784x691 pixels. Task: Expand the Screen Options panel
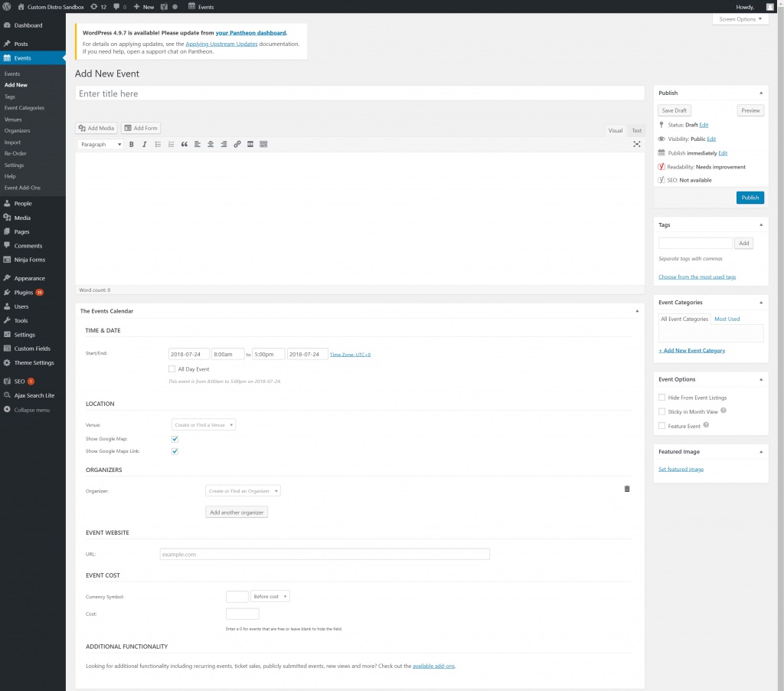tap(740, 19)
